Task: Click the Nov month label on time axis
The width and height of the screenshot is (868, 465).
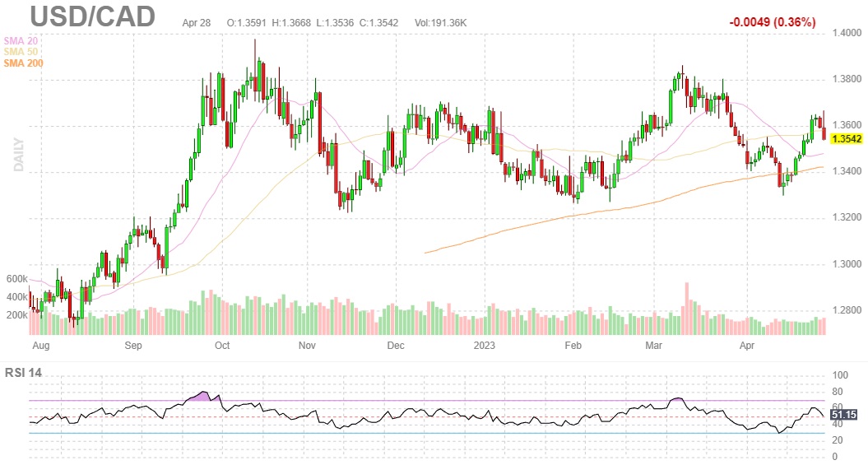Action: 307,346
